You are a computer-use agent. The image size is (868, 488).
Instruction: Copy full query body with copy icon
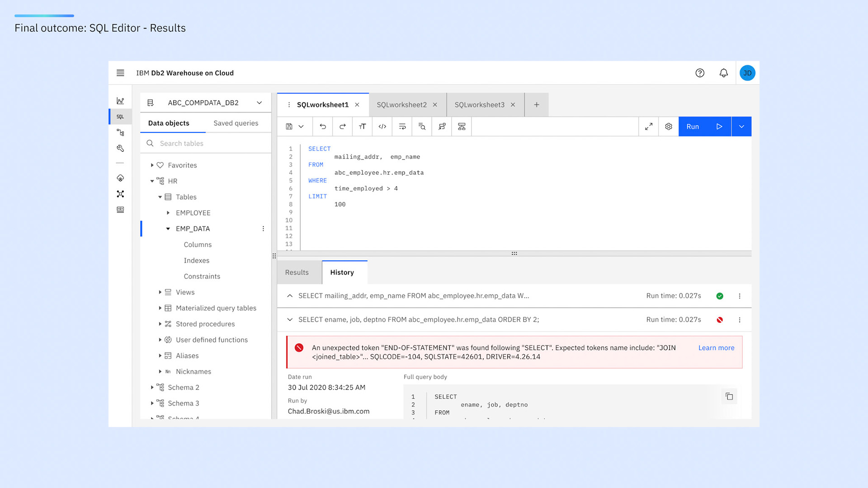(x=729, y=396)
